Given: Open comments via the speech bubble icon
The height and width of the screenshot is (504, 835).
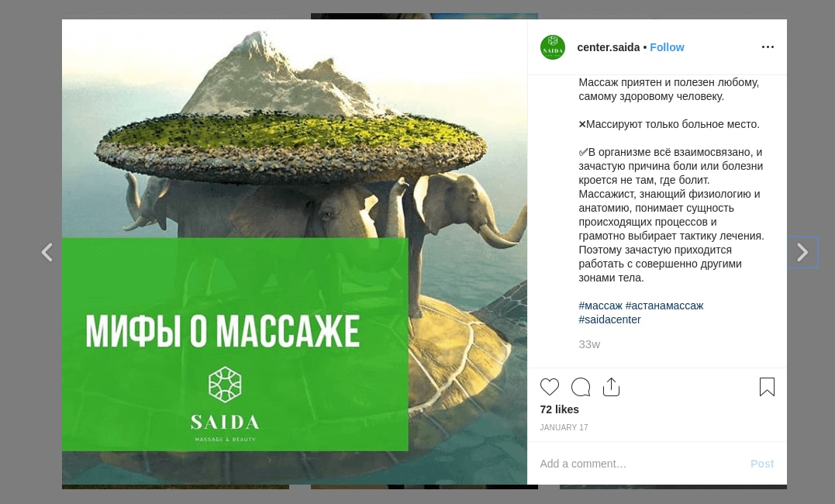Looking at the screenshot, I should (x=581, y=387).
